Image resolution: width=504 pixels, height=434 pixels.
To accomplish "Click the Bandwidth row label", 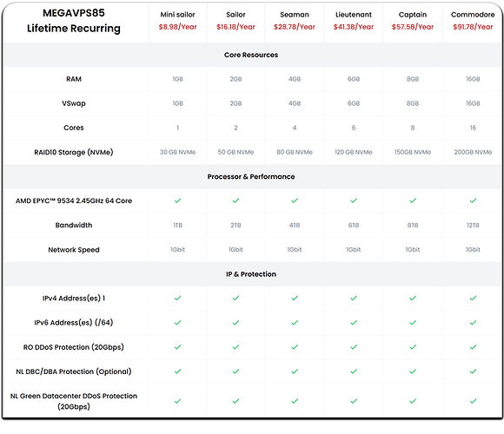I will (x=74, y=226).
